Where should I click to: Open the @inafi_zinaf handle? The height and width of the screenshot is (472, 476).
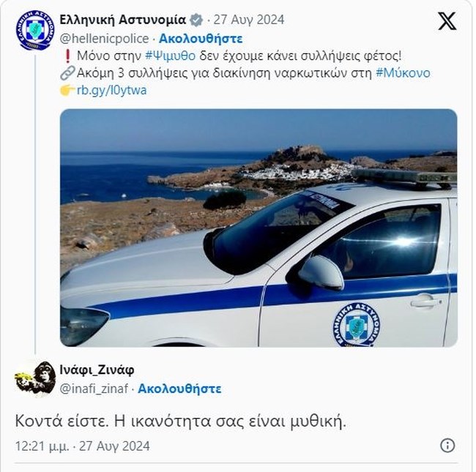tap(94, 389)
